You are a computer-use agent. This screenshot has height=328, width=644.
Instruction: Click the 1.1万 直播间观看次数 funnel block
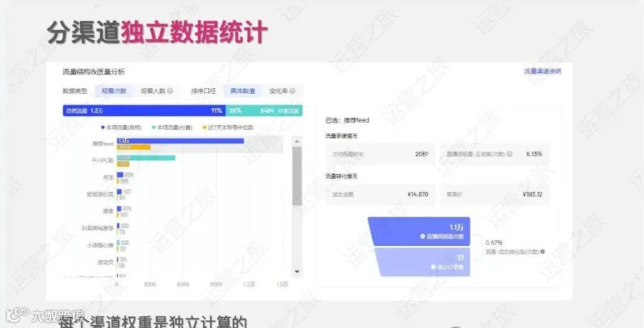click(419, 232)
